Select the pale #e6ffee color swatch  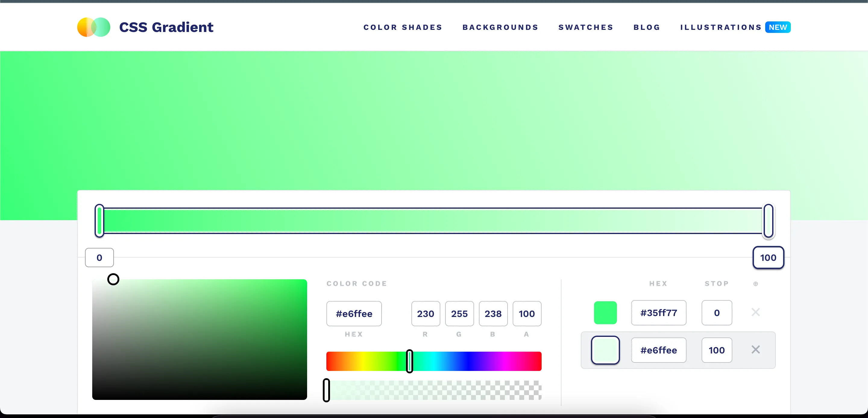605,350
